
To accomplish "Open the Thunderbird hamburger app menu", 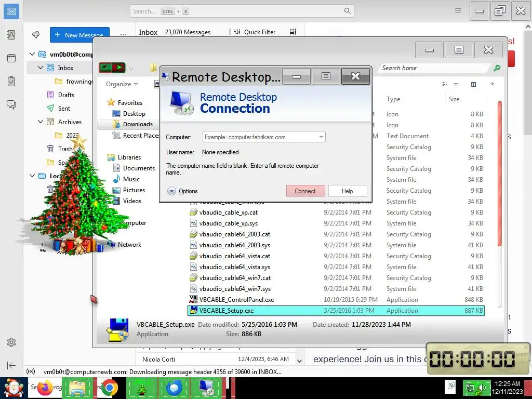I will [x=458, y=11].
